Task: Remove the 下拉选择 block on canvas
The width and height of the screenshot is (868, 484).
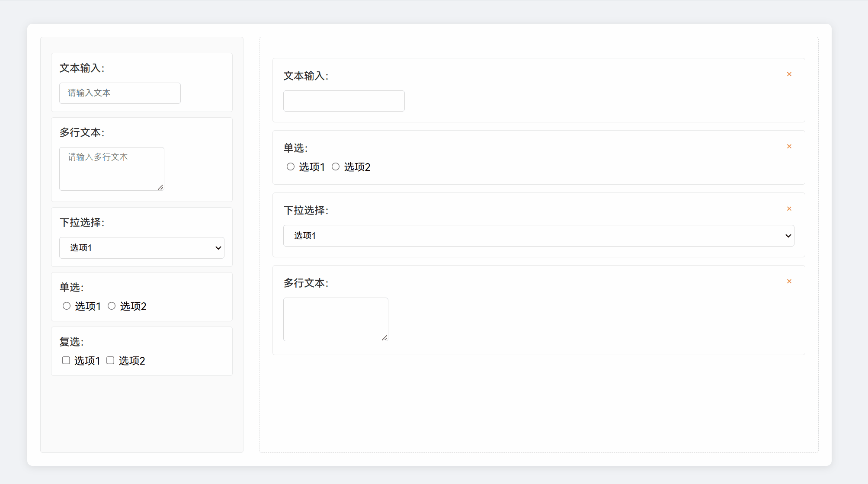Action: 789,209
